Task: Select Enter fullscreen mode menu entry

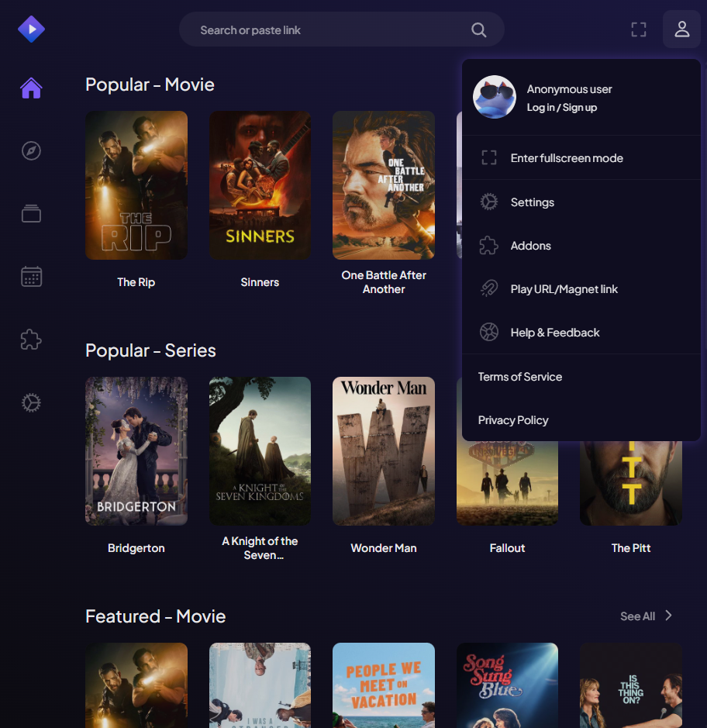Action: point(566,158)
